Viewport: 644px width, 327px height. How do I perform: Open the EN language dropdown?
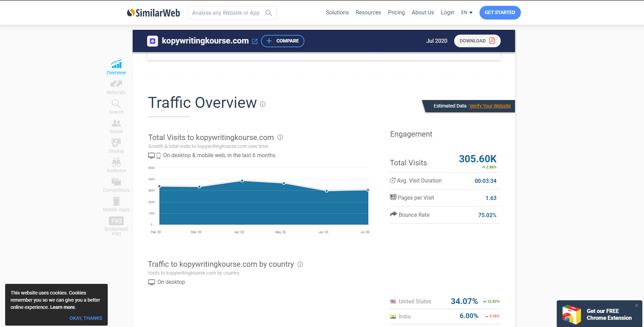point(467,13)
